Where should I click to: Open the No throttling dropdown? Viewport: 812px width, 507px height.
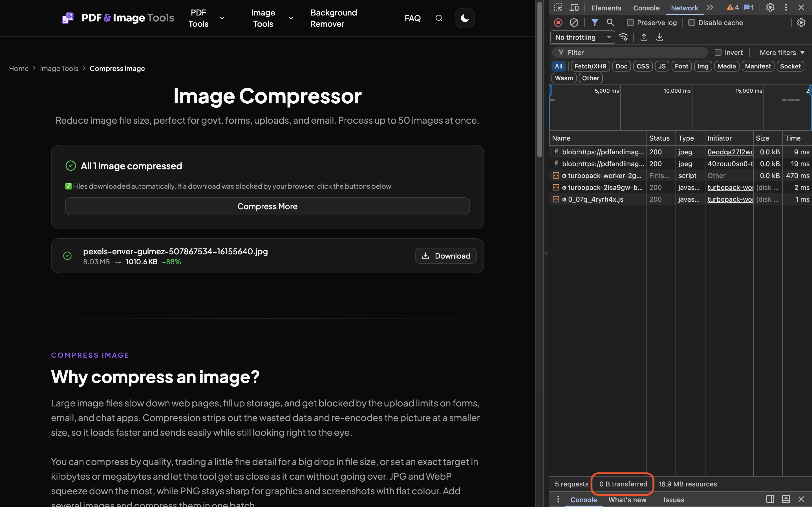point(582,37)
